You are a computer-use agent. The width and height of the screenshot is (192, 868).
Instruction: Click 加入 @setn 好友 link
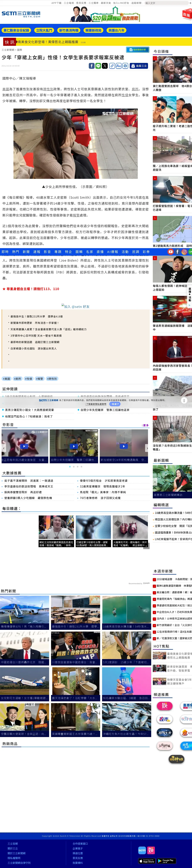pyautogui.click(x=76, y=307)
